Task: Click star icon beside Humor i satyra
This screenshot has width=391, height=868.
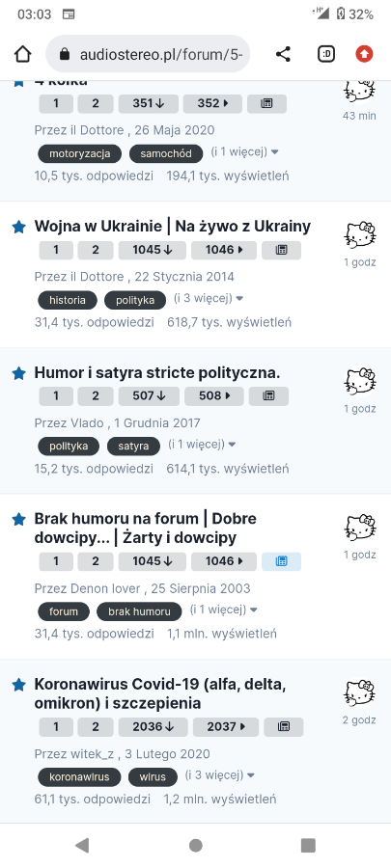Action: pyautogui.click(x=19, y=373)
